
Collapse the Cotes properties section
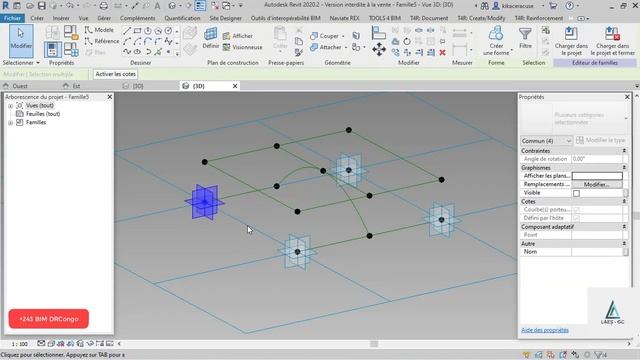point(624,201)
